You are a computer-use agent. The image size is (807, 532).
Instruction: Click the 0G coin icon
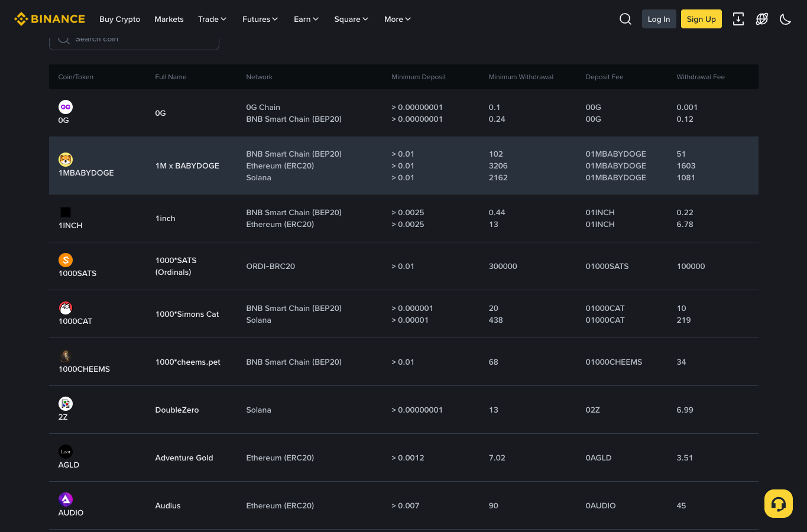click(66, 107)
